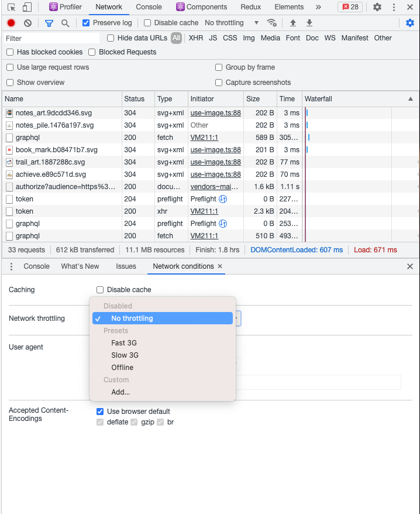Turn on Capture screenshots
The image size is (420, 514).
(219, 83)
